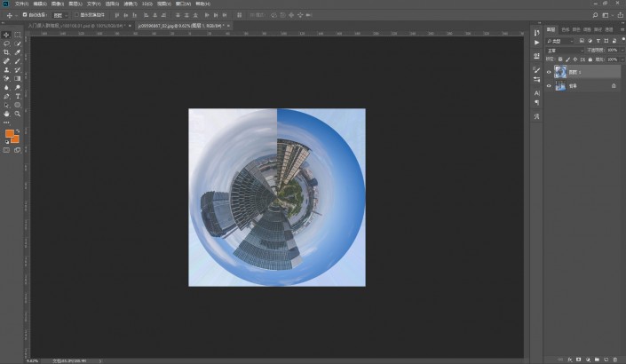Screen dimensions: 626x364
Task: Toggle the layer filter on/off switch
Action: tap(623, 40)
